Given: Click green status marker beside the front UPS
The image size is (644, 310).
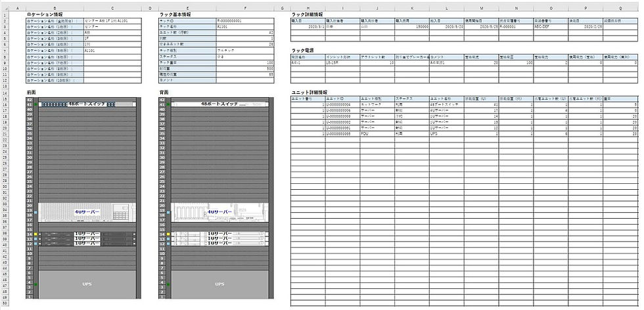Looking at the screenshot, I should coord(35,284).
